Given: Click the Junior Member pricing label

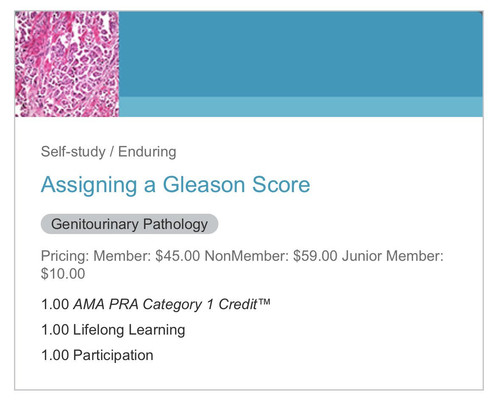Looking at the screenshot, I should [393, 256].
